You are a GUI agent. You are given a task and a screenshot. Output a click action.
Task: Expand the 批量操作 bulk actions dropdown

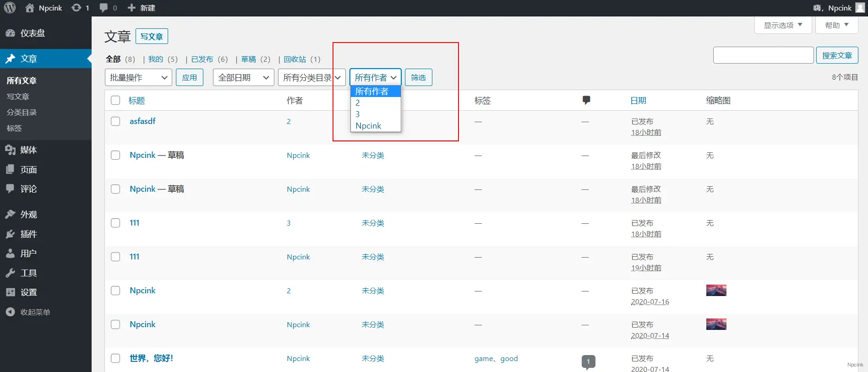(138, 78)
